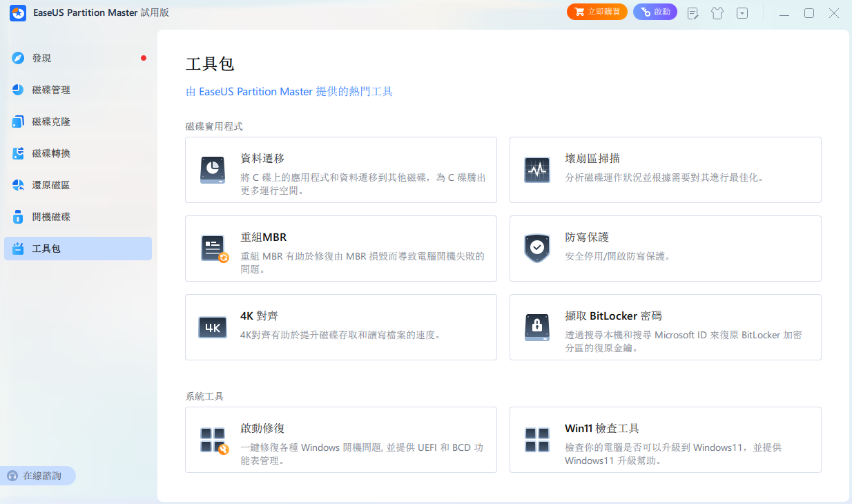Click the 立即購買 purchase button
The width and height of the screenshot is (852, 504).
(597, 12)
